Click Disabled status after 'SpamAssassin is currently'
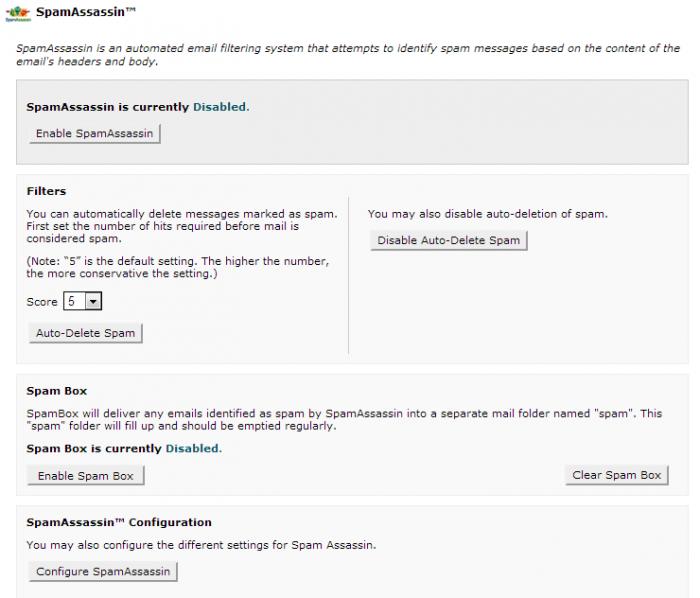The image size is (700, 598). pos(220,106)
